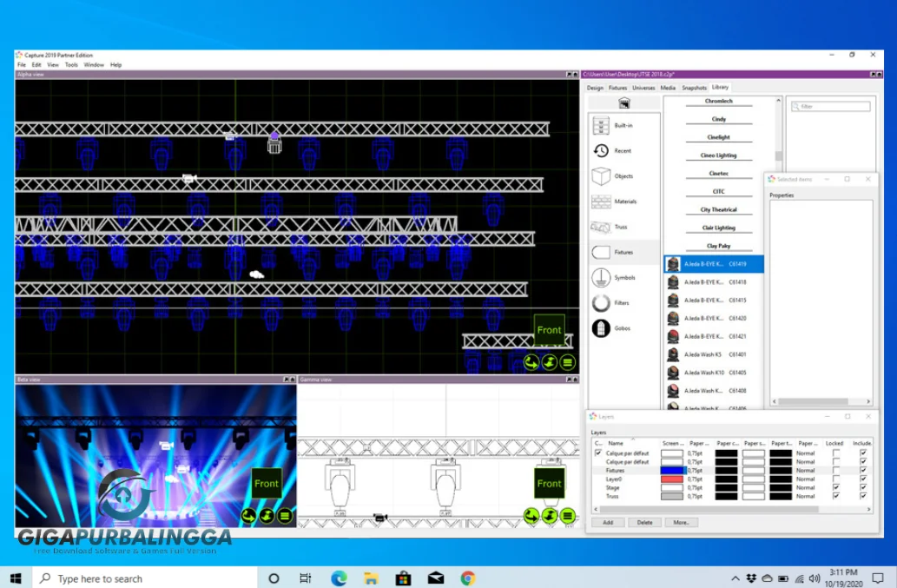This screenshot has width=897, height=588.
Task: Click the first green navigation button in Alpha view
Action: (x=531, y=362)
